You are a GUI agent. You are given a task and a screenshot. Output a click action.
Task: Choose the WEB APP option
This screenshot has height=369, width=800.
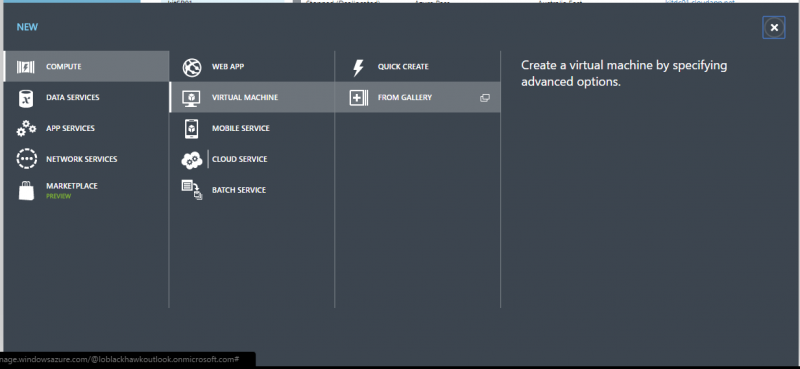point(252,66)
